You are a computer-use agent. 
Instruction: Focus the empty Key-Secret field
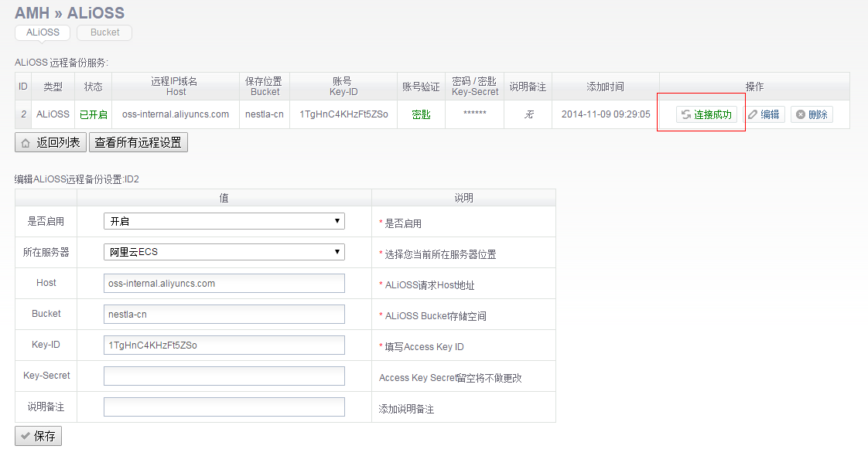pyautogui.click(x=224, y=376)
